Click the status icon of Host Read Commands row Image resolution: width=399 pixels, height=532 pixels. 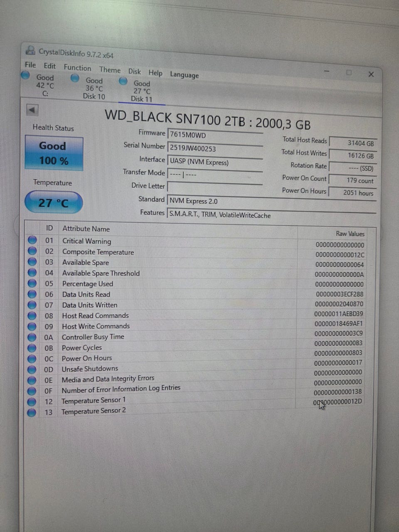[32, 315]
